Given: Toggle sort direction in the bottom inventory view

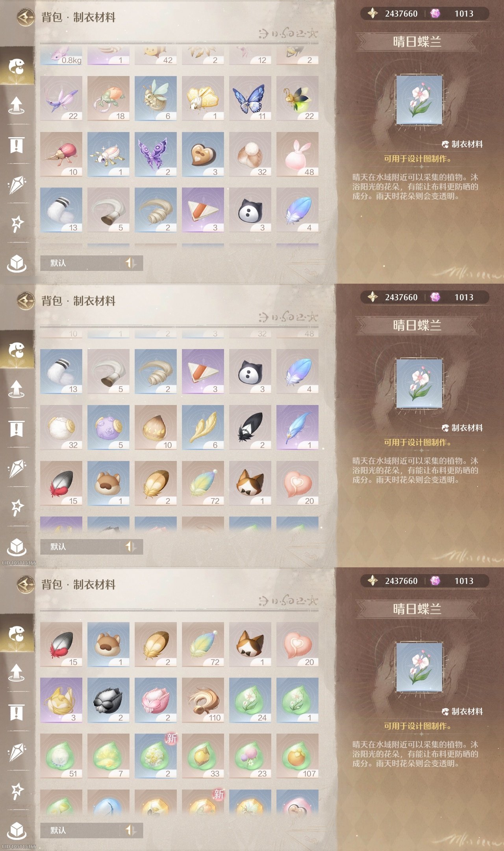Looking at the screenshot, I should pyautogui.click(x=131, y=830).
